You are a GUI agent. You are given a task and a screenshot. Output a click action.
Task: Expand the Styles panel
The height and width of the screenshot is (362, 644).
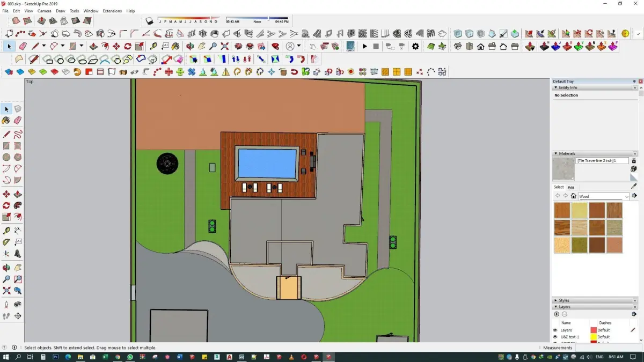pyautogui.click(x=555, y=300)
